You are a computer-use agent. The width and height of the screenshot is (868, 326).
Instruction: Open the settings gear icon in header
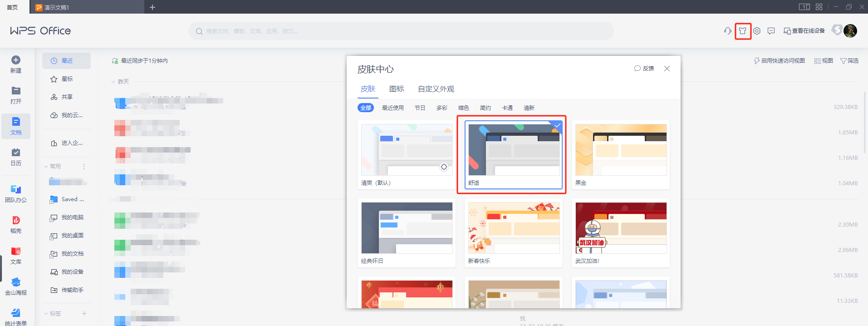757,31
